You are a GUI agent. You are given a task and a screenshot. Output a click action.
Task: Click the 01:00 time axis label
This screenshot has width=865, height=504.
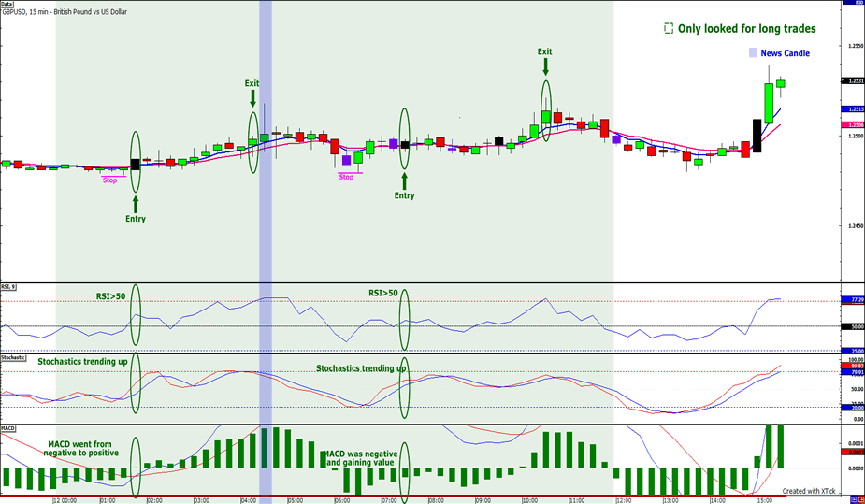[108, 500]
